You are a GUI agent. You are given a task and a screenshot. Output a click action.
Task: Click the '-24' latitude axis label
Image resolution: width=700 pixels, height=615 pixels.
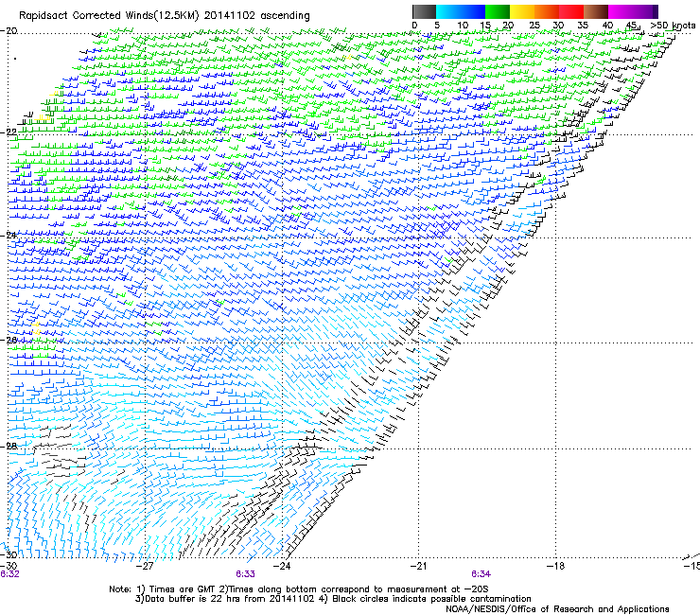pyautogui.click(x=9, y=235)
